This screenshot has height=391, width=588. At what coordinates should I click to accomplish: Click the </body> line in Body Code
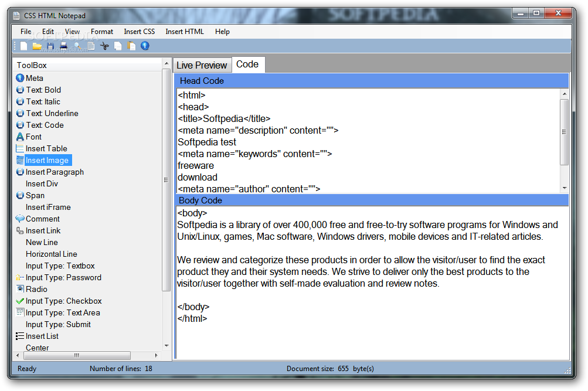[x=193, y=307]
